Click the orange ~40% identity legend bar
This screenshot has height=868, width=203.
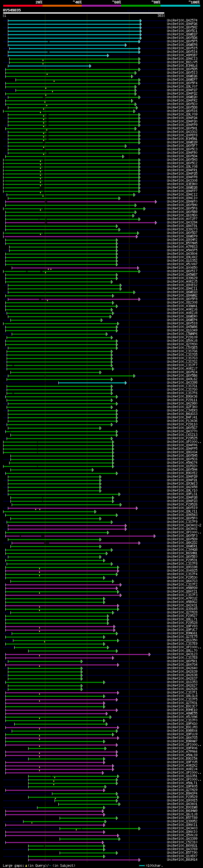[62, 6]
